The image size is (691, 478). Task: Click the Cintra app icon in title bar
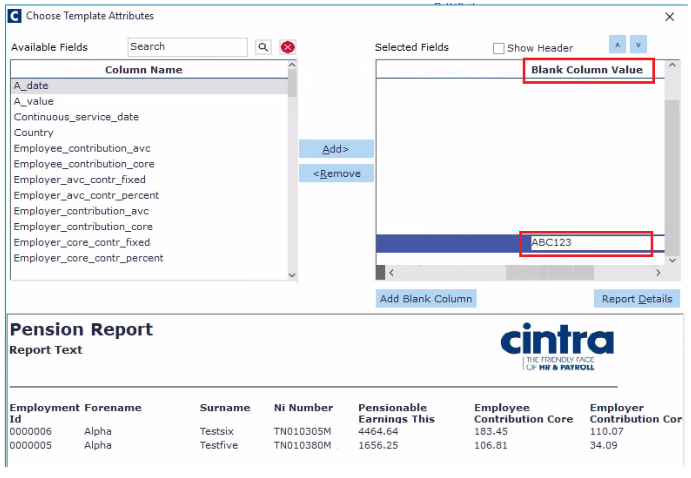14,16
